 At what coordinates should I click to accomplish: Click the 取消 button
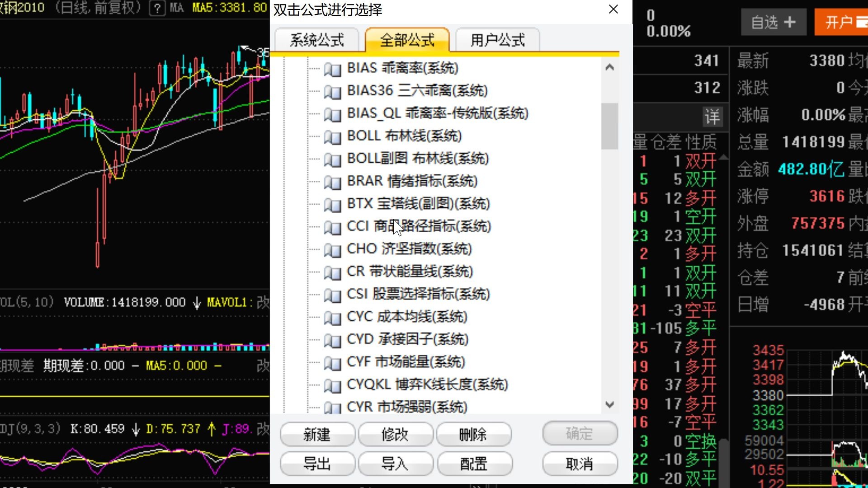pos(580,464)
